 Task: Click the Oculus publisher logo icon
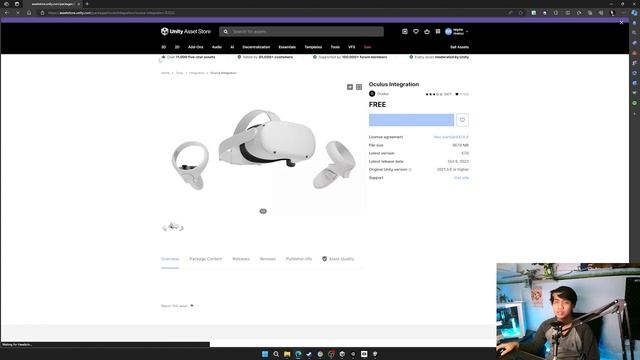(372, 94)
